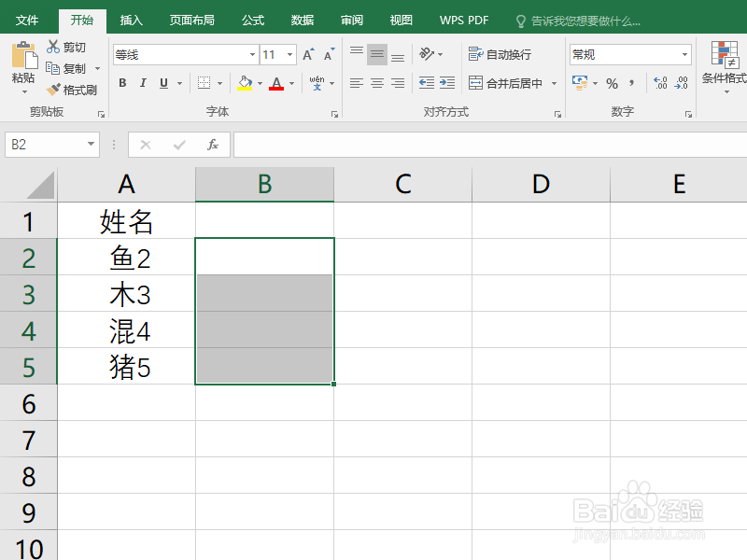Toggle italic formatting

(143, 83)
